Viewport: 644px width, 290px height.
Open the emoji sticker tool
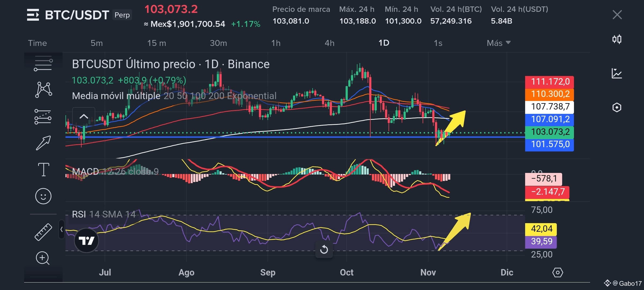pos(43,196)
